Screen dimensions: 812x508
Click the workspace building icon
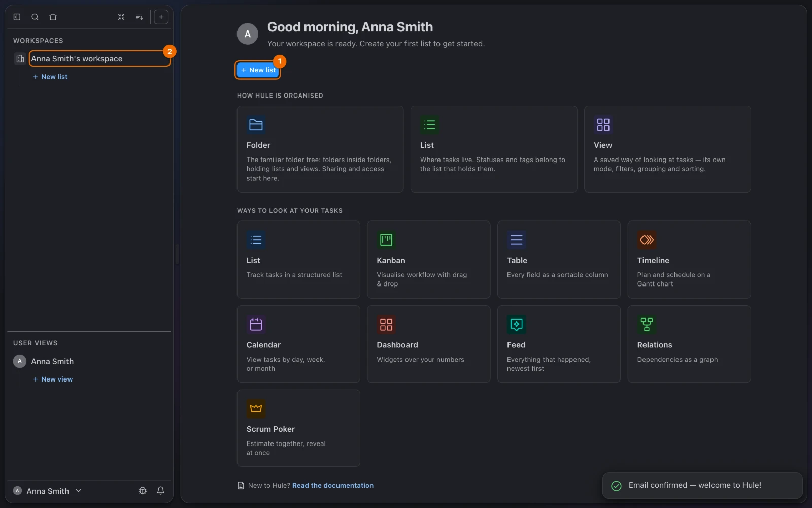[x=20, y=59]
